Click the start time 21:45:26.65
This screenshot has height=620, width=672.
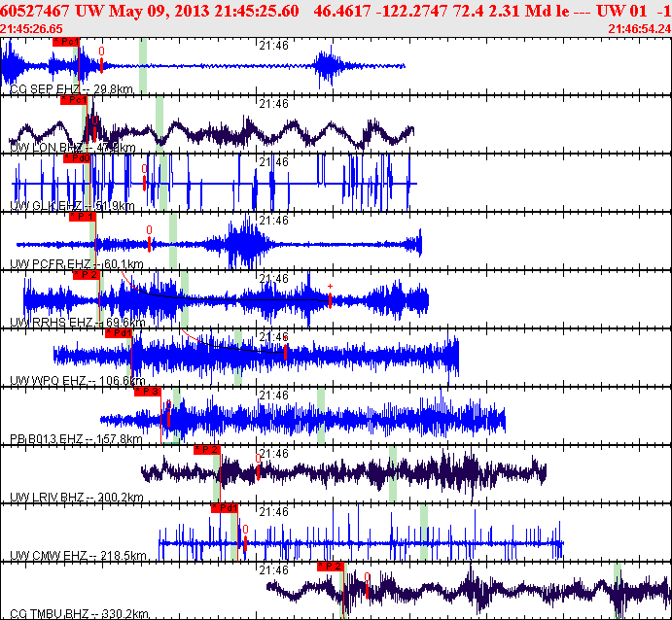coord(31,29)
